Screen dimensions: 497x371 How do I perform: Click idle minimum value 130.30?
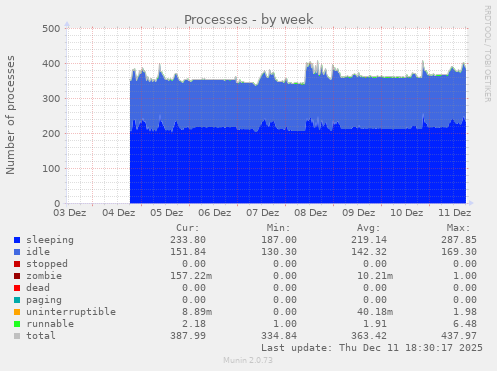(279, 252)
